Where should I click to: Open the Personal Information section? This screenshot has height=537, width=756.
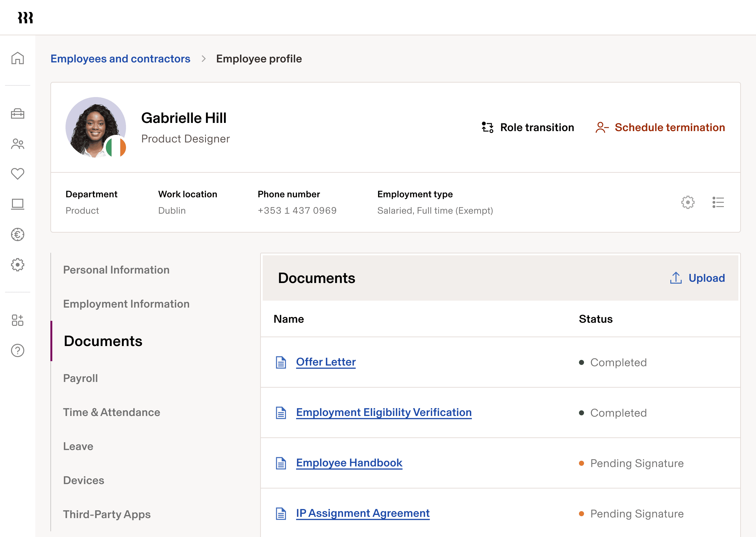click(x=116, y=270)
